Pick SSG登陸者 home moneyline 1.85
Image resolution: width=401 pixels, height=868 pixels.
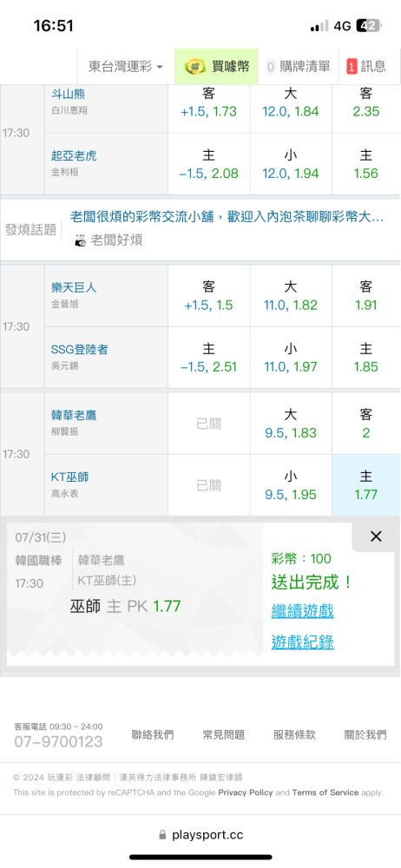click(x=366, y=358)
